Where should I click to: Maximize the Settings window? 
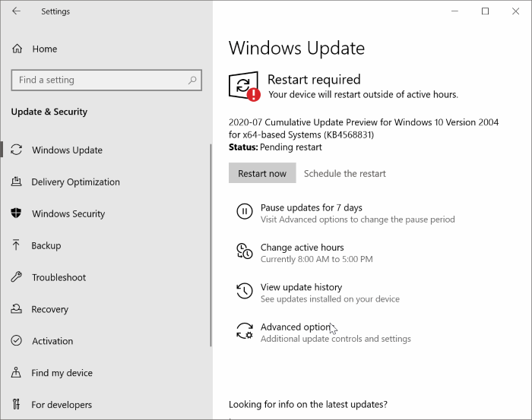pos(485,11)
